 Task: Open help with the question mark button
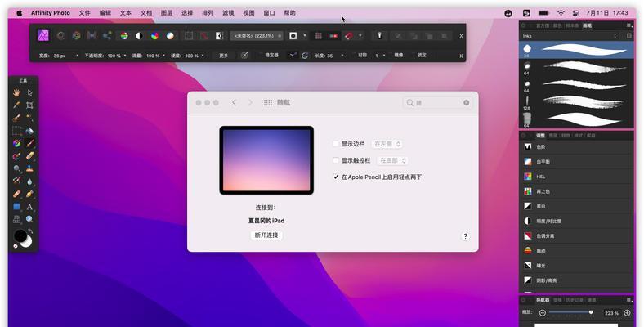click(465, 236)
